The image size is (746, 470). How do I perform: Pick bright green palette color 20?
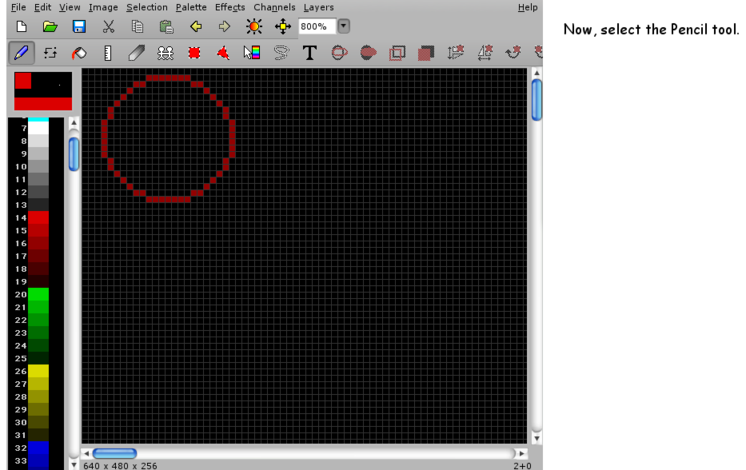point(38,295)
